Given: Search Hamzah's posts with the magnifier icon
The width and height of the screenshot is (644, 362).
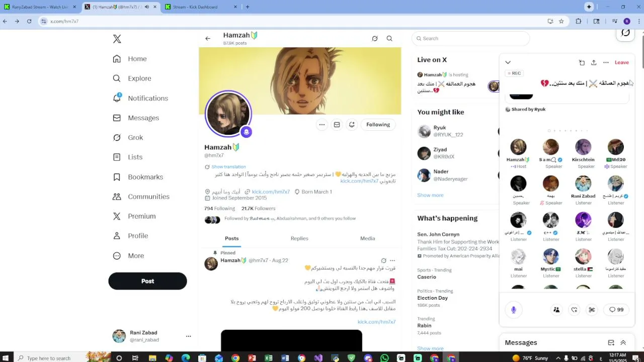Looking at the screenshot, I should pos(389,38).
